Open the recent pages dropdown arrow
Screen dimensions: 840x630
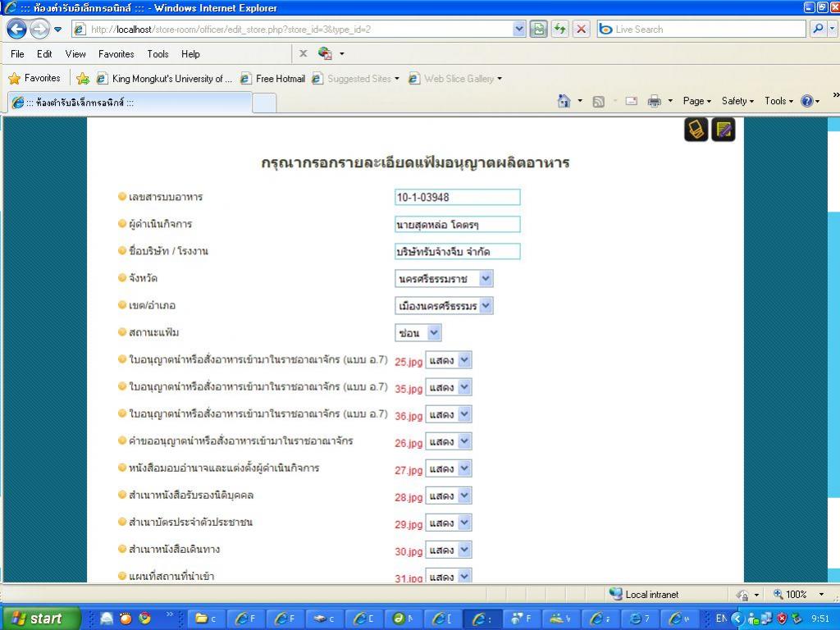point(58,30)
